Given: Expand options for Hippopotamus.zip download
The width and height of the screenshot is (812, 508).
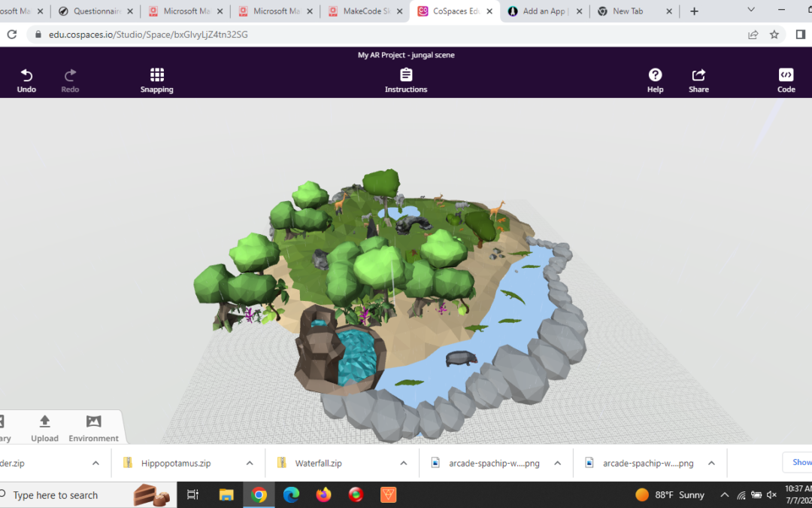Looking at the screenshot, I should click(250, 463).
